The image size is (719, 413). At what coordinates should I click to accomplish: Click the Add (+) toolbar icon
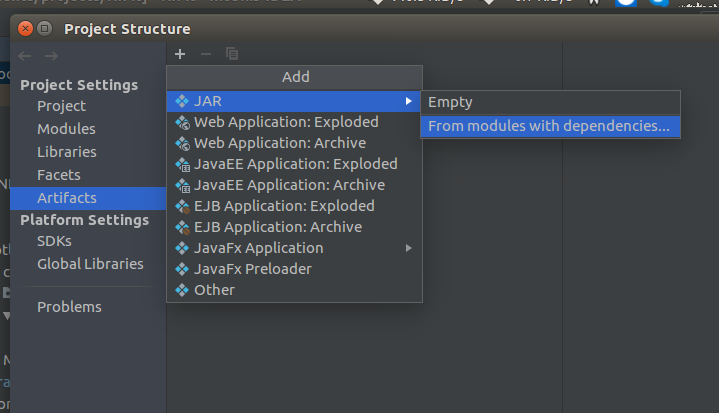180,54
